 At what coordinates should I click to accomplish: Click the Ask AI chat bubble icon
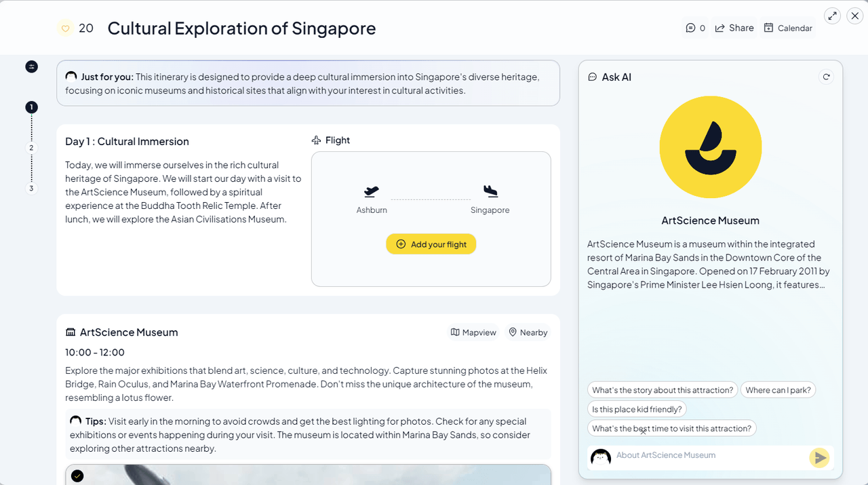click(592, 77)
